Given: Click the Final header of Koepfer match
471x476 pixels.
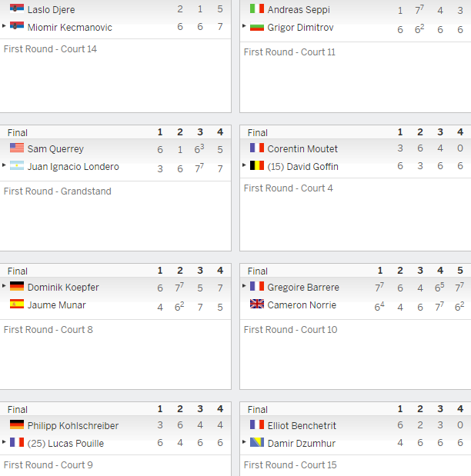Looking at the screenshot, I should [x=18, y=271].
